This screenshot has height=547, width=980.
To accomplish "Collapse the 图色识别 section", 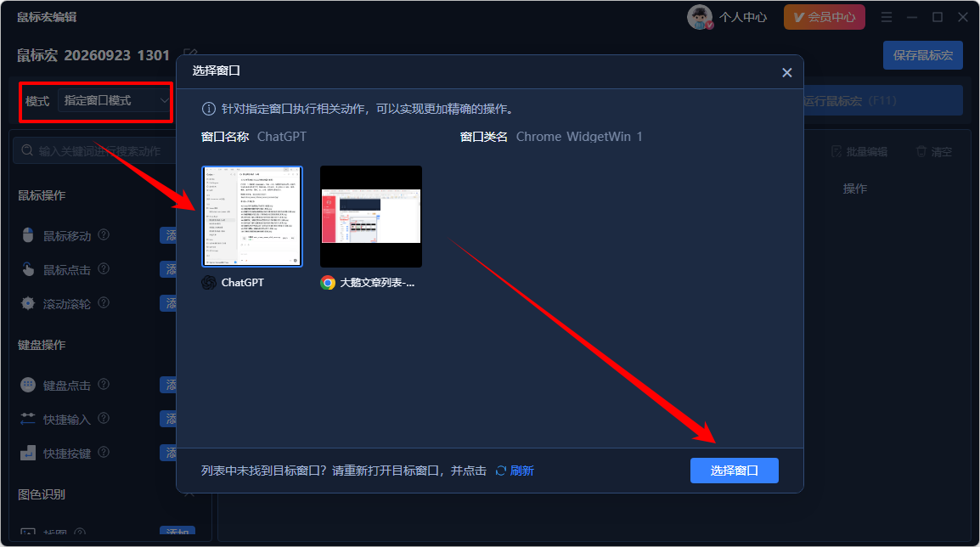I will point(189,494).
